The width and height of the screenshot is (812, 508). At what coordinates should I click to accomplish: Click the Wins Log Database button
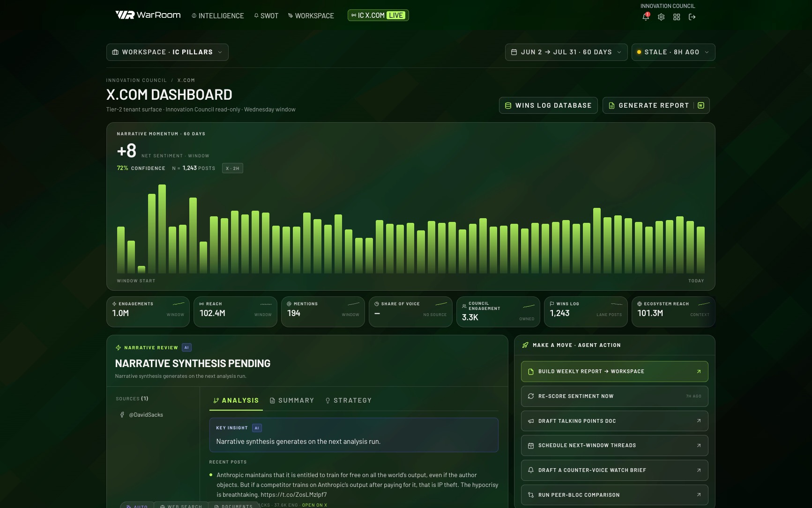548,105
